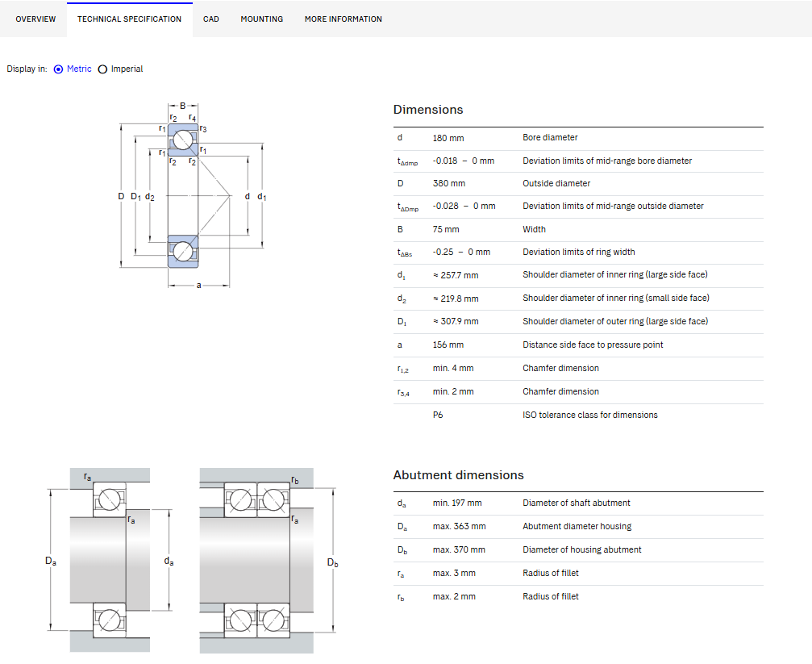
Task: Click 'Abutment diameter housing' description
Action: [577, 526]
